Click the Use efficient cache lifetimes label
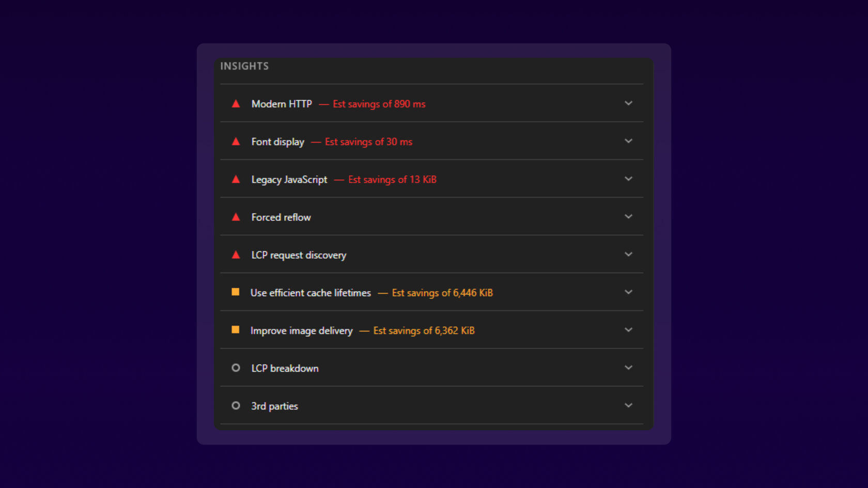This screenshot has height=488, width=868. pos(311,293)
